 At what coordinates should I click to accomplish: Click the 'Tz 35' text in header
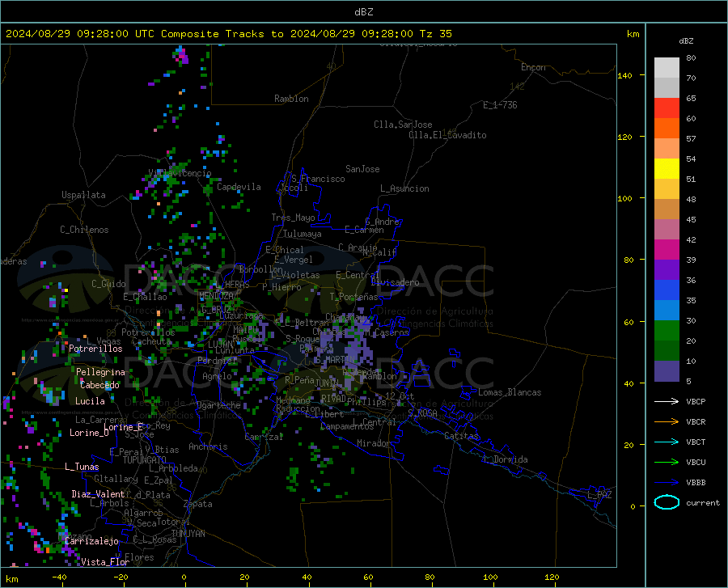pyautogui.click(x=435, y=34)
